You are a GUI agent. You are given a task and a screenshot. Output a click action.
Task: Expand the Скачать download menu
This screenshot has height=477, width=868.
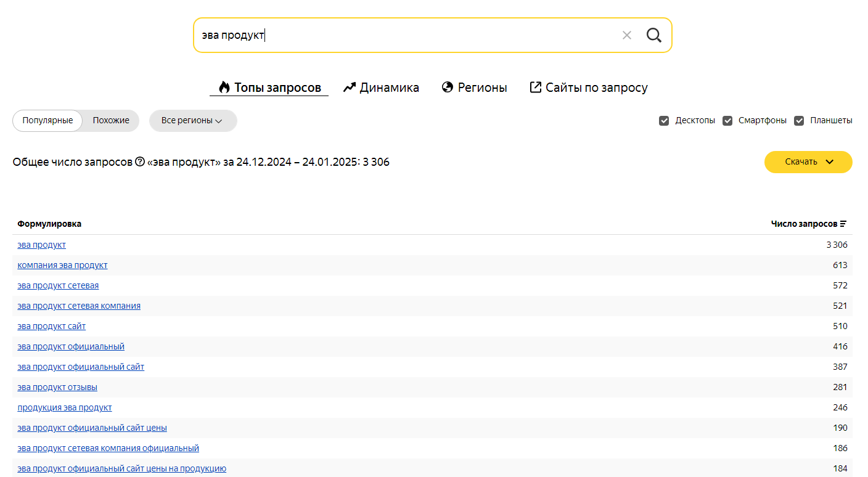[x=808, y=162]
